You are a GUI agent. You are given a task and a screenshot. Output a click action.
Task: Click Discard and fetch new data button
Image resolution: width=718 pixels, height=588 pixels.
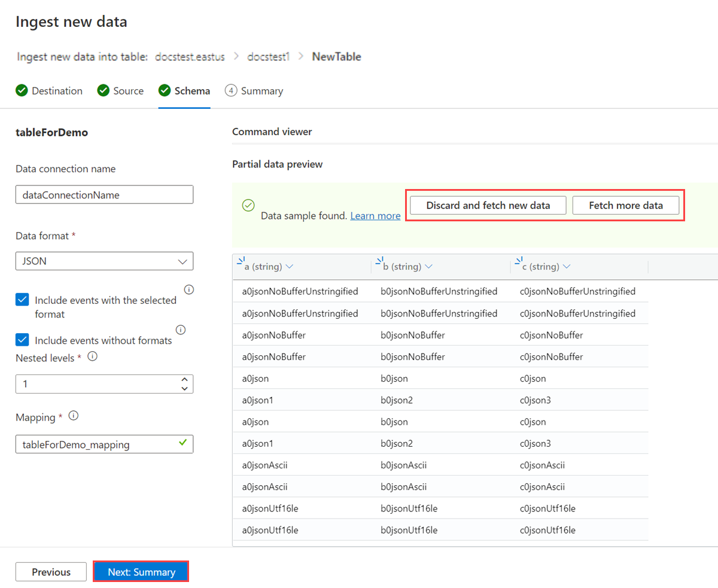tap(488, 205)
